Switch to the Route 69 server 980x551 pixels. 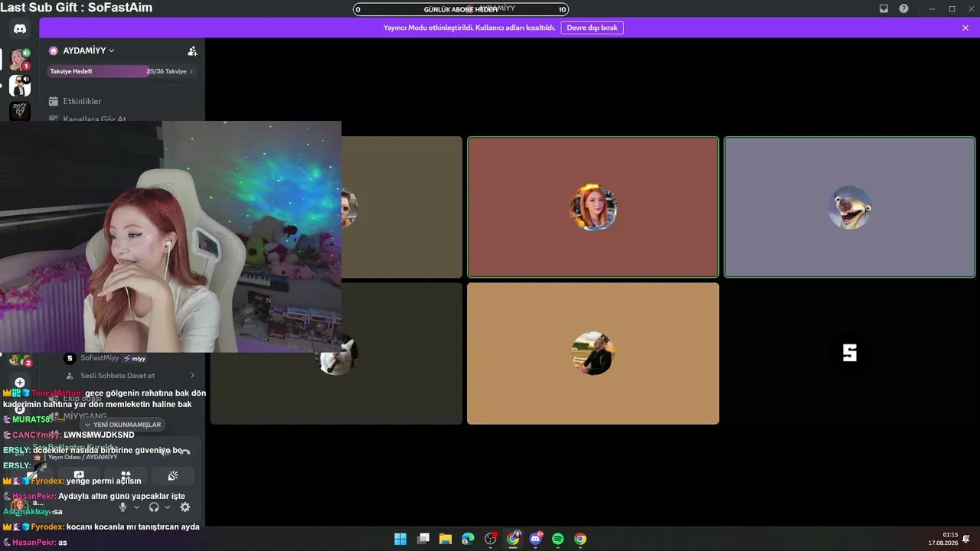click(20, 110)
